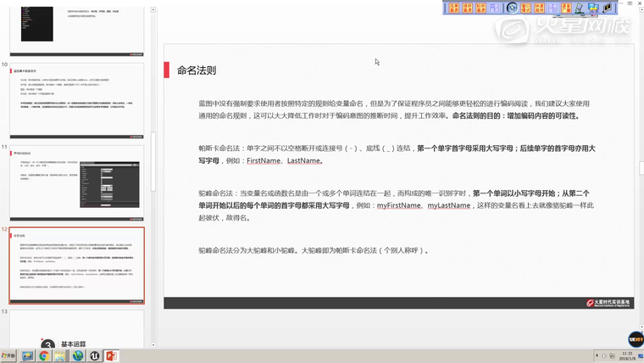This screenshot has width=644, height=363.
Task: Open the Windows Start button
Action: 8,356
